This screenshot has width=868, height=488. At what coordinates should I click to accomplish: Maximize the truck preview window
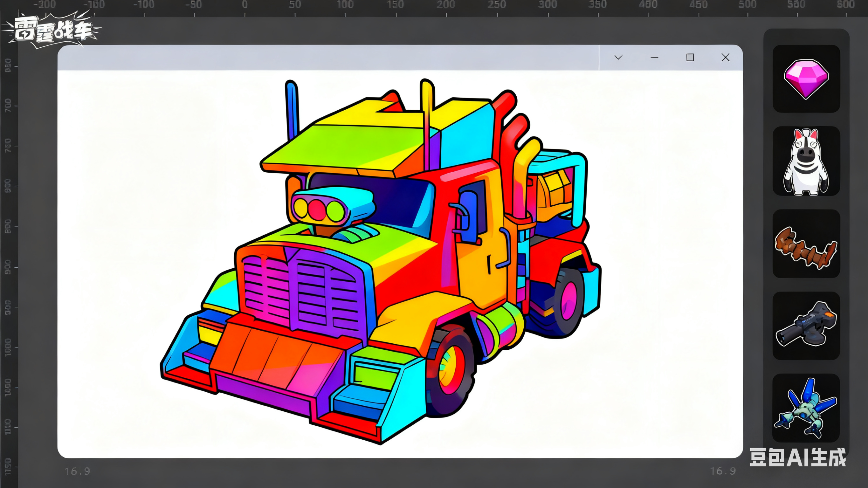point(690,57)
